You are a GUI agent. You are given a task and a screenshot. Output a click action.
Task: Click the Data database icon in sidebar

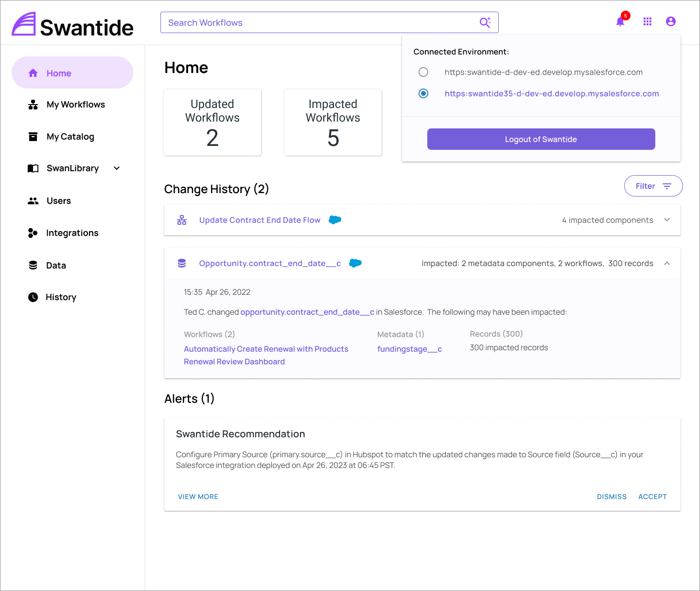point(33,265)
